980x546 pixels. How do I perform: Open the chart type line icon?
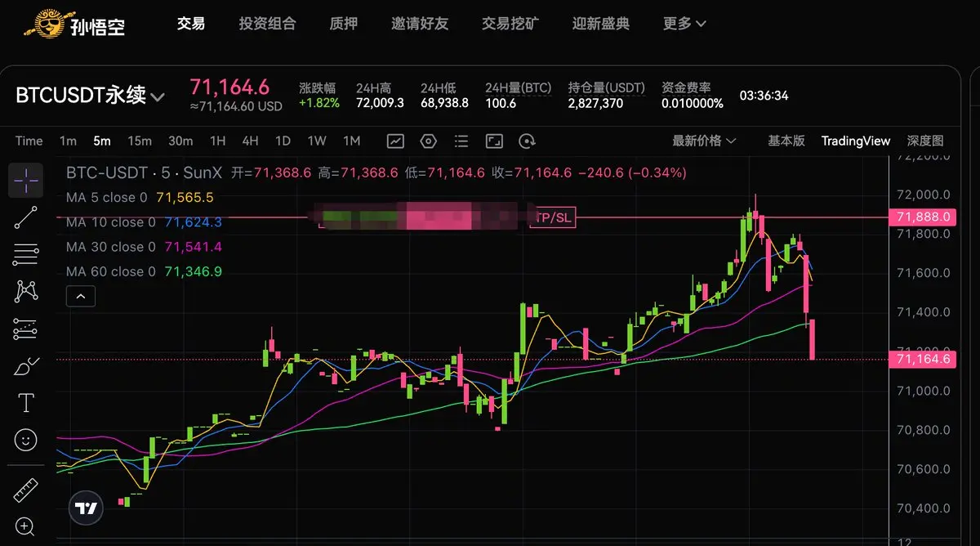point(395,141)
